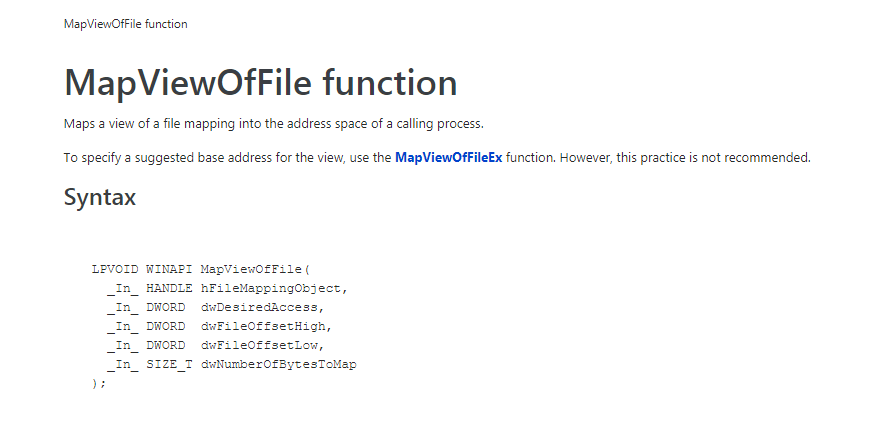Click the Syntax section heading

pos(100,197)
